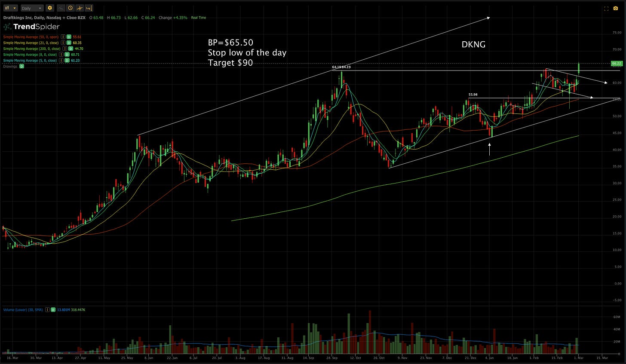Open options menu for SMA (21, 0, close)
This screenshot has width=626, height=364.
(x=63, y=43)
